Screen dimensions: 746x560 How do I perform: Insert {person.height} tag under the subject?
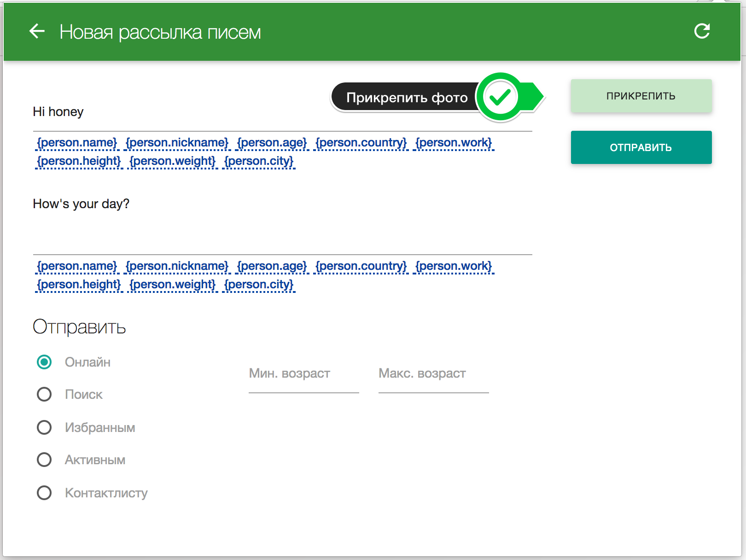(x=79, y=161)
